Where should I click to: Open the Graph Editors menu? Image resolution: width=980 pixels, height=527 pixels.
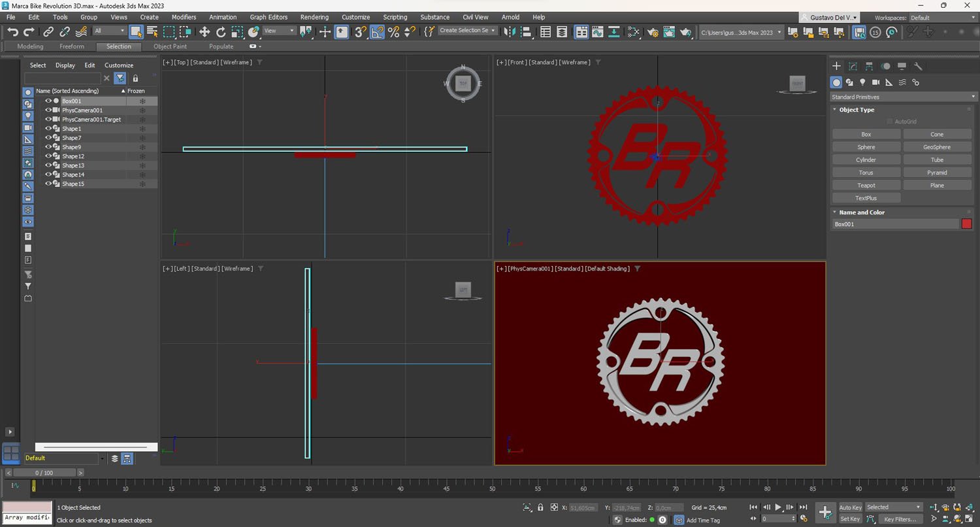click(x=269, y=17)
